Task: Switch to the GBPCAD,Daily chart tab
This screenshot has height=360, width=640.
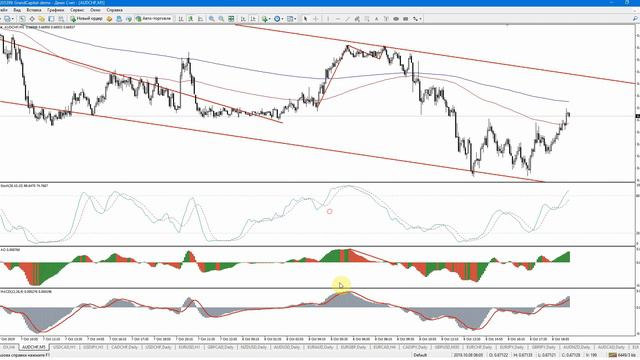Action: pyautogui.click(x=220, y=347)
